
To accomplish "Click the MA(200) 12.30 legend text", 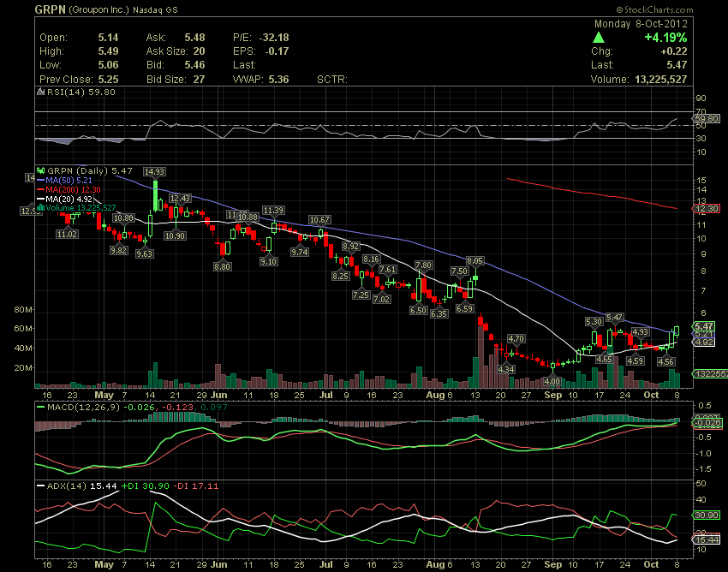I will [x=73, y=189].
